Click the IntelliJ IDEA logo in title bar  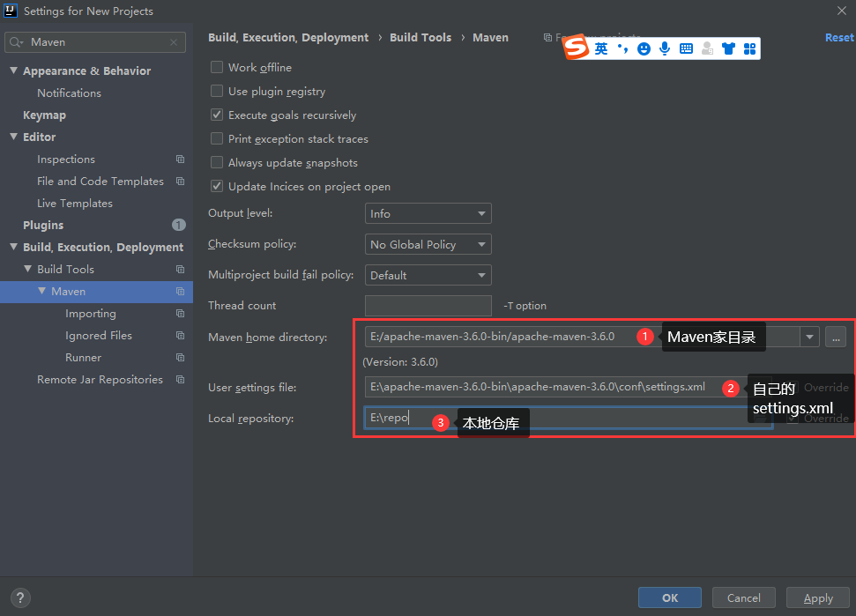(x=11, y=11)
